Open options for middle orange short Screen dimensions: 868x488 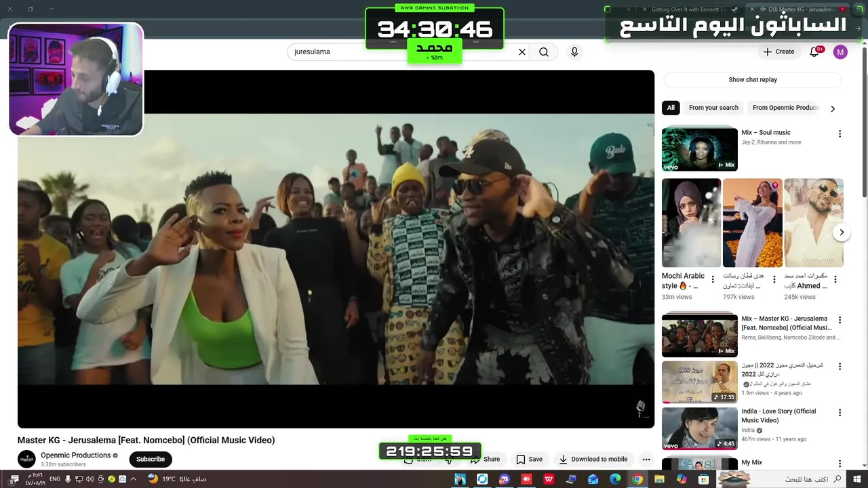click(x=774, y=279)
